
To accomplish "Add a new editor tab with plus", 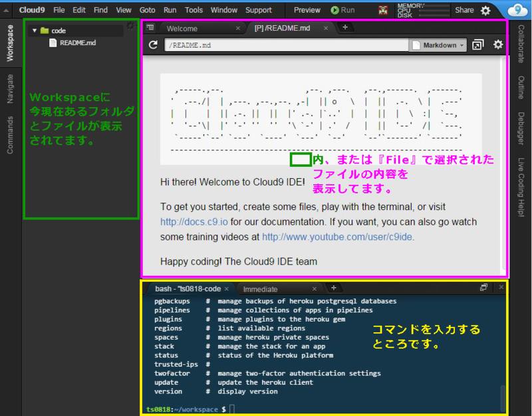I will (x=345, y=27).
